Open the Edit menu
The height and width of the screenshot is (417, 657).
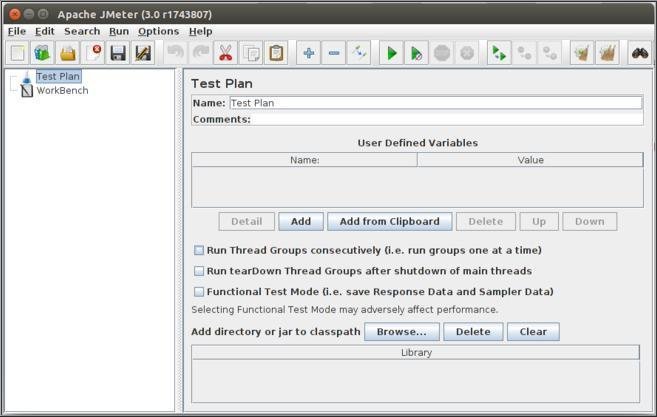coord(44,31)
